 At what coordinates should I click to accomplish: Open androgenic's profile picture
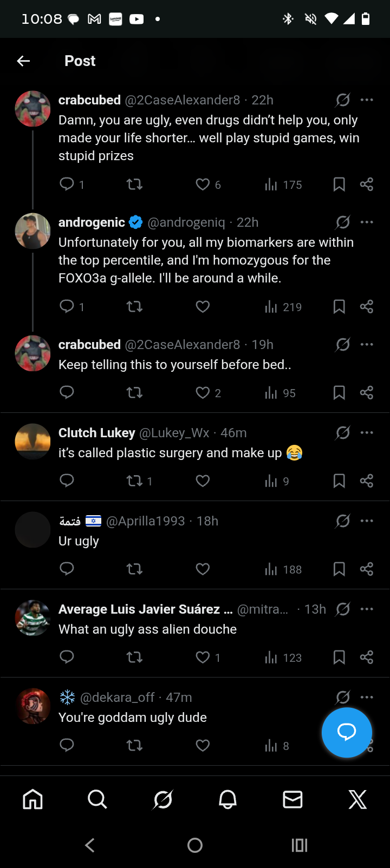click(32, 231)
